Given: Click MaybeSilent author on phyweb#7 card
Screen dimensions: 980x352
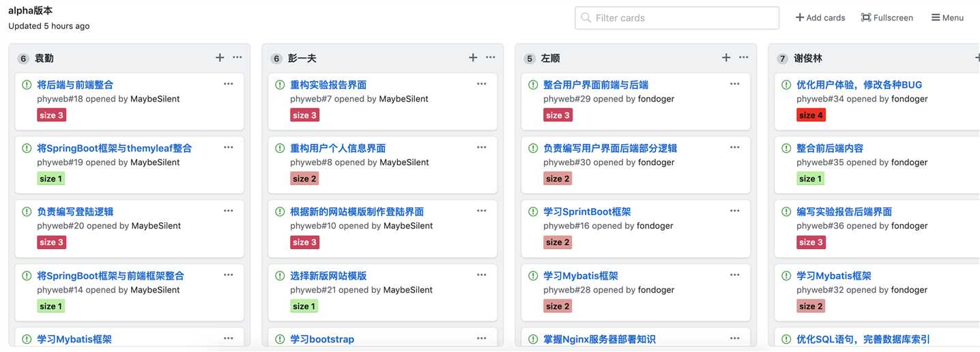Looking at the screenshot, I should point(404,99).
